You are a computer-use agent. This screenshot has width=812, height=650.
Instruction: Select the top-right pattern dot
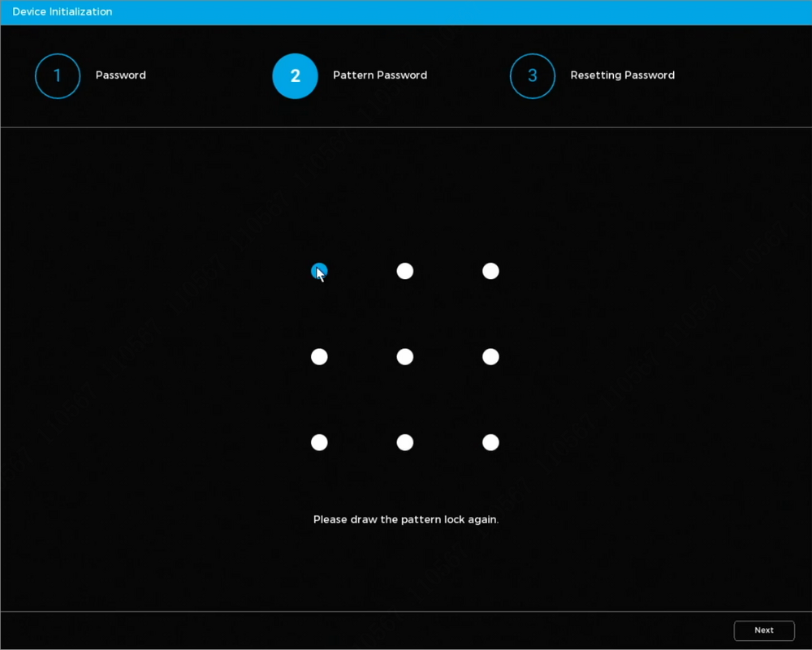pyautogui.click(x=490, y=271)
